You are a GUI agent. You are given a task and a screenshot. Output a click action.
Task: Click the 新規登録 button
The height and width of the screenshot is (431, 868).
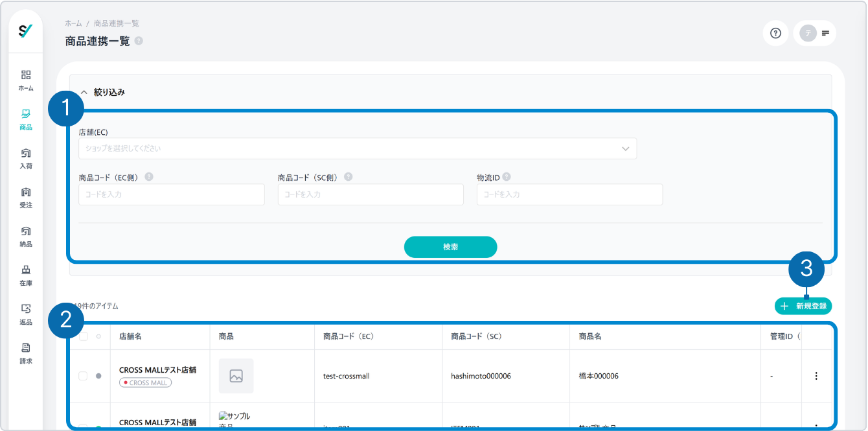coord(803,306)
